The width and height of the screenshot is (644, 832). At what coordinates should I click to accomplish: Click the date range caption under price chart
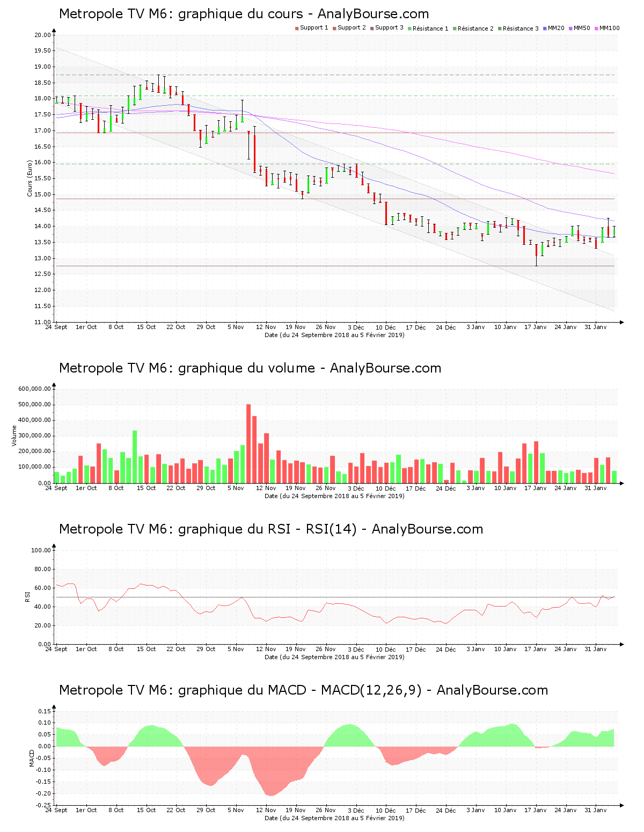334,335
